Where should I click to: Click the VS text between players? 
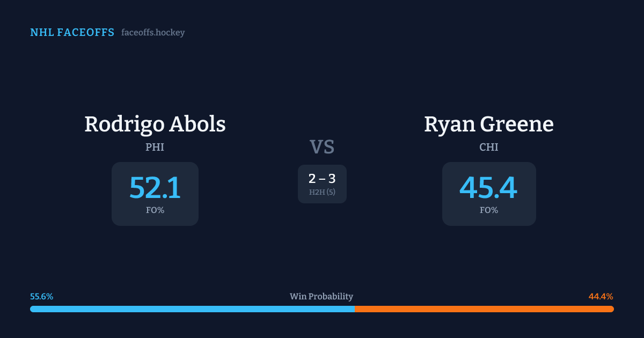(322, 146)
